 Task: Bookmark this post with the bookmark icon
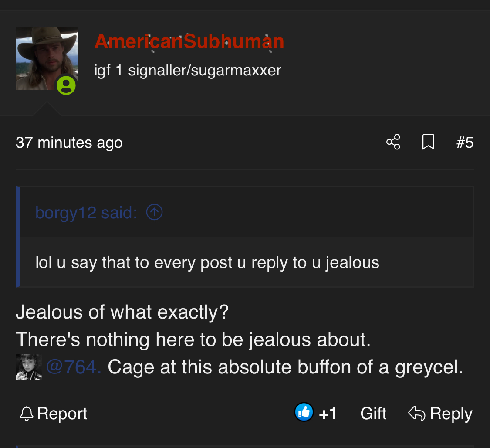428,142
